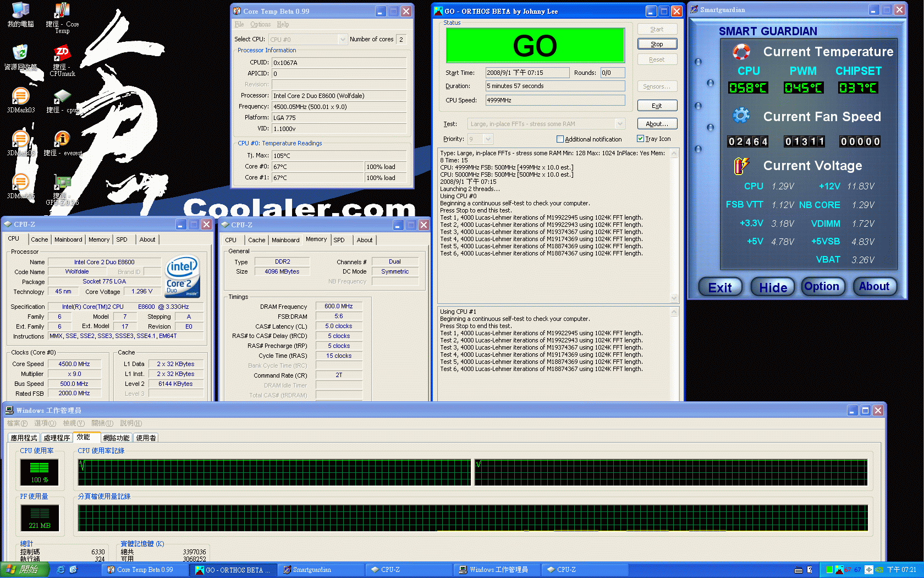Click the Hide button in Smart Guardian
The height and width of the screenshot is (578, 924).
coord(773,287)
